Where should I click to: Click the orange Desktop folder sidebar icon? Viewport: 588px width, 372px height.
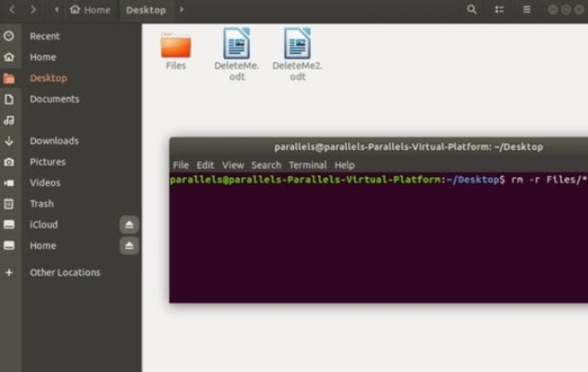coord(9,78)
